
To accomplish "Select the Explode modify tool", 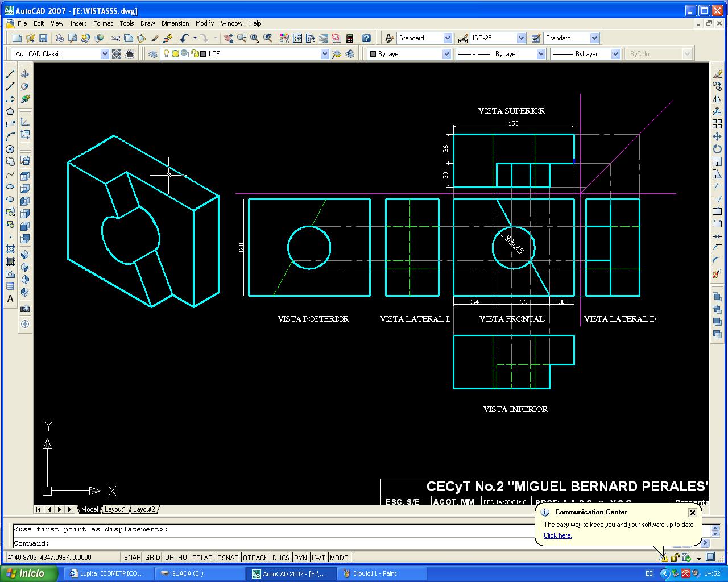I will coord(717,274).
